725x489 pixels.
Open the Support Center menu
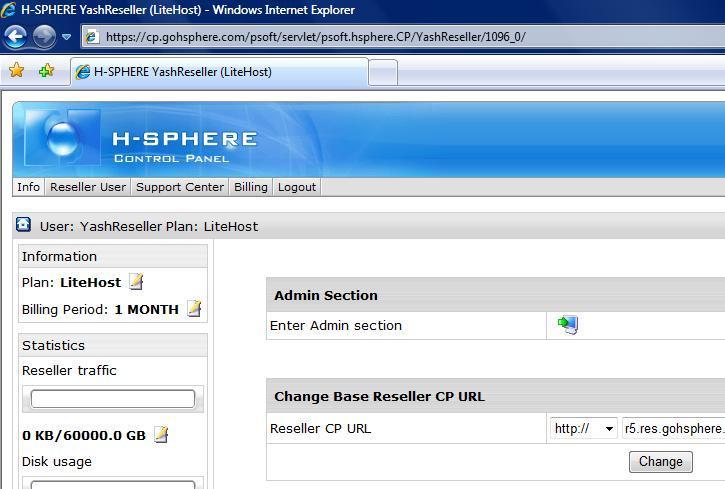[180, 187]
